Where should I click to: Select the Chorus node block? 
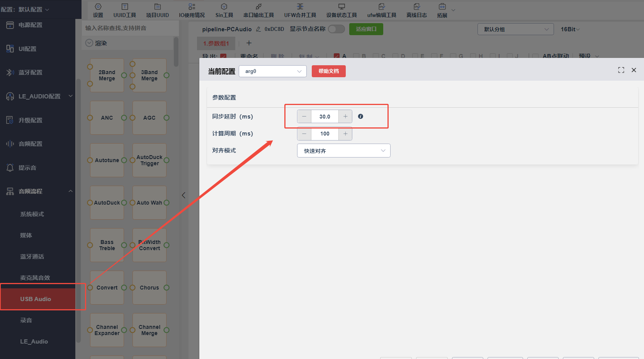(150, 288)
